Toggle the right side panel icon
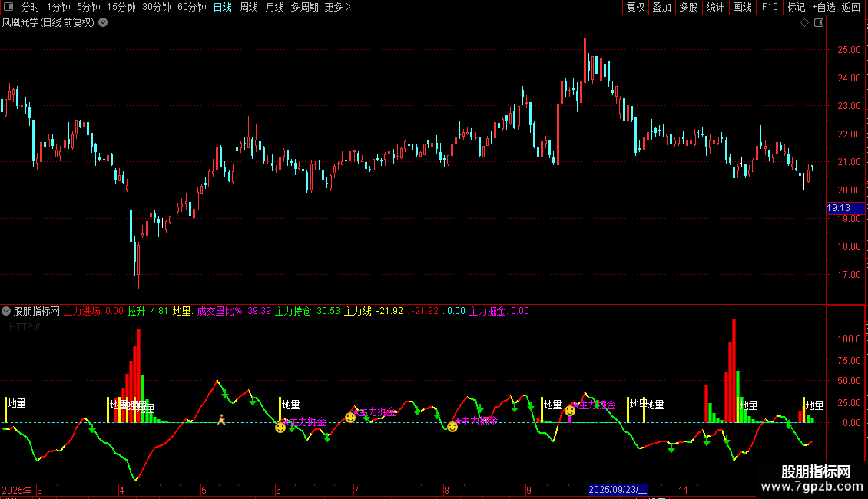The image size is (868, 499). tap(819, 23)
